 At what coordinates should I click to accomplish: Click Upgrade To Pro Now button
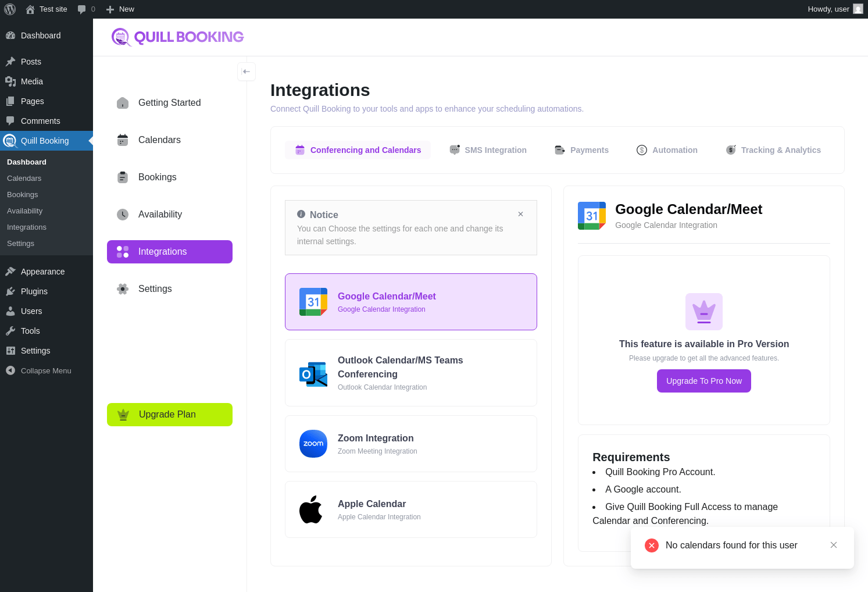tap(703, 381)
